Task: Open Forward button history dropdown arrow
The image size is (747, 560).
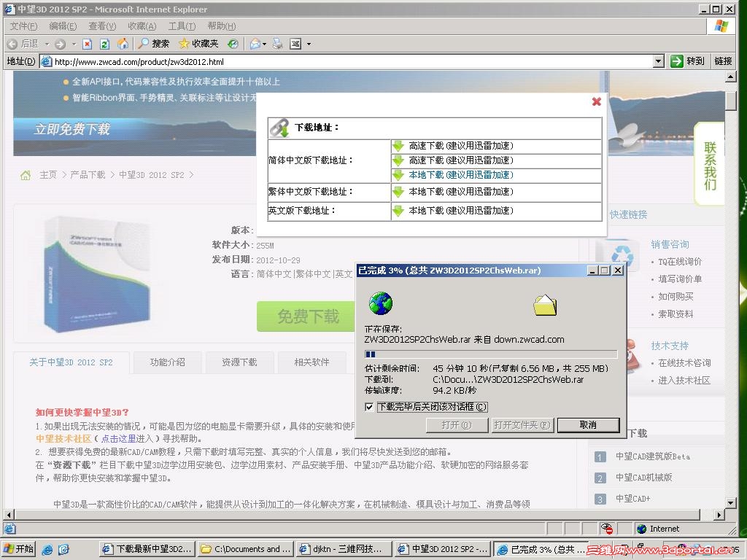Action: [74, 44]
